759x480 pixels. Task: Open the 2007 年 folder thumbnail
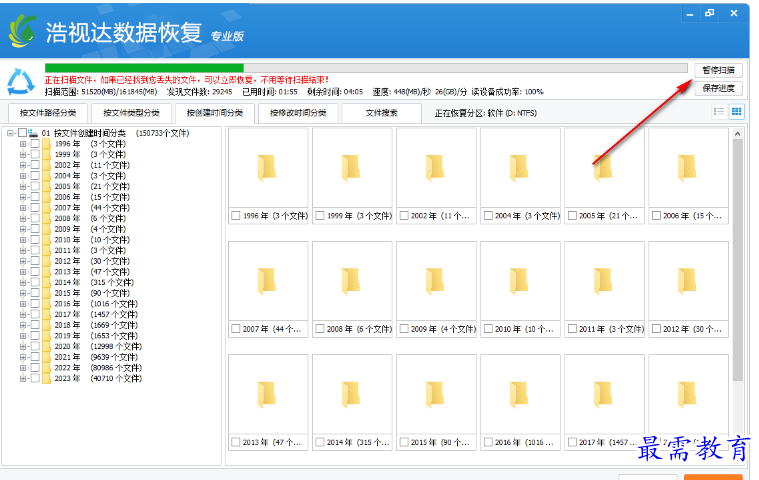coord(268,281)
